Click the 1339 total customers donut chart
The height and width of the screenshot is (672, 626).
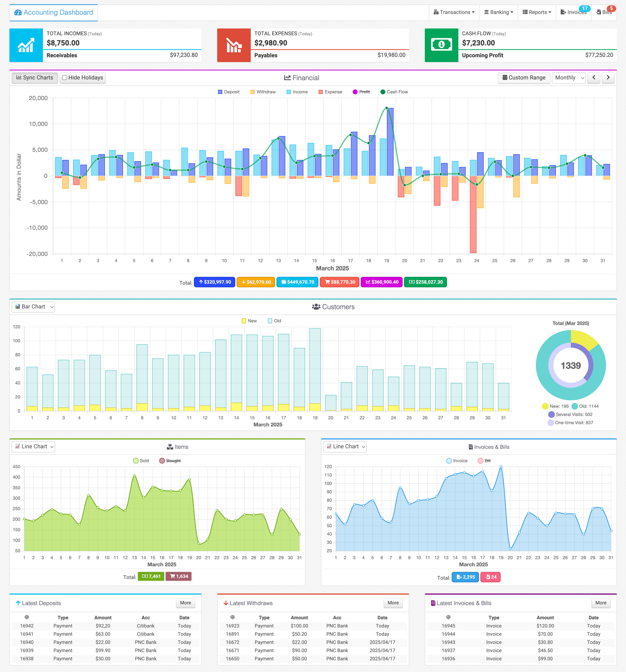tap(571, 365)
